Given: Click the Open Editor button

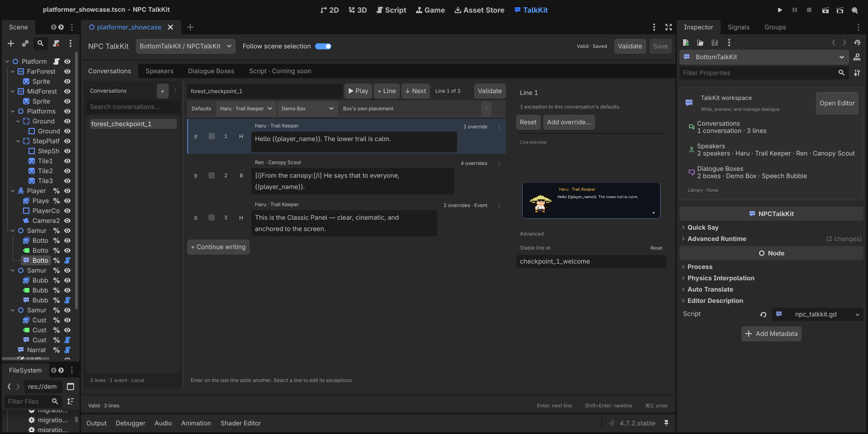Looking at the screenshot, I should [x=837, y=103].
